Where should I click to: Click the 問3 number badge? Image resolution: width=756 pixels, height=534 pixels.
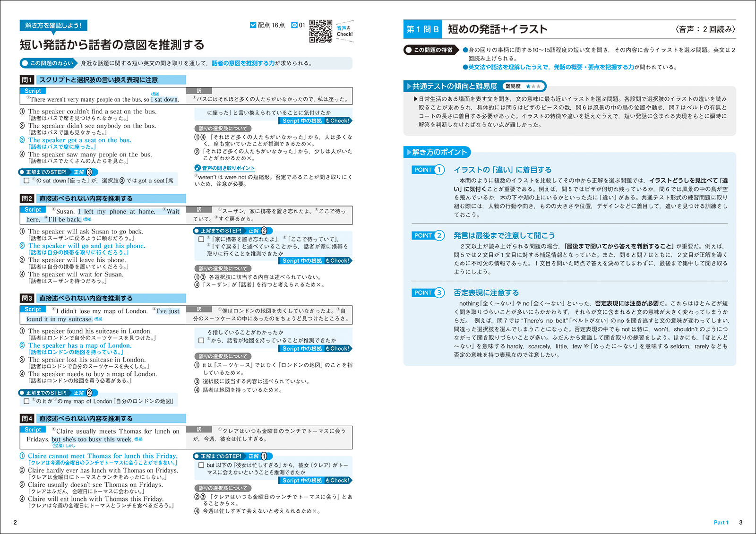(x=27, y=298)
